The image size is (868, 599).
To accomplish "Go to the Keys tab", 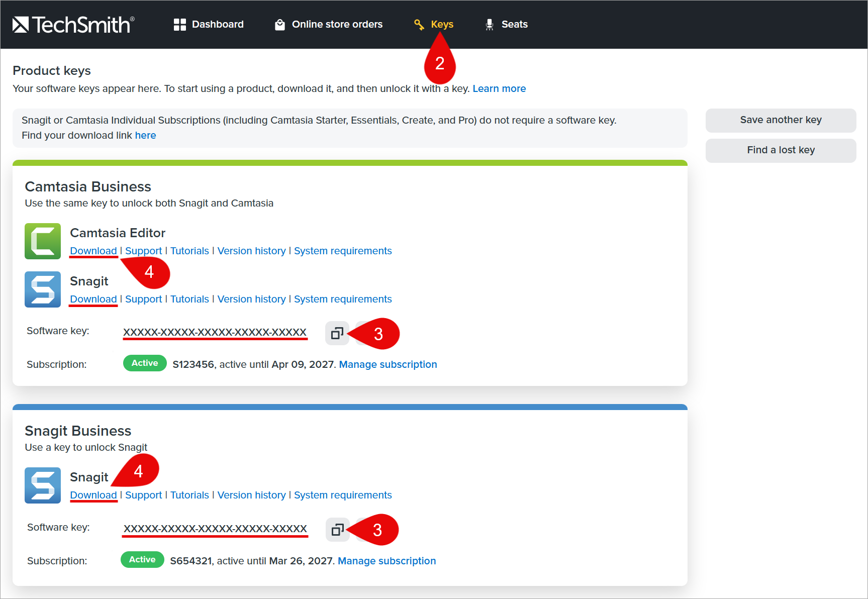I will (x=433, y=24).
